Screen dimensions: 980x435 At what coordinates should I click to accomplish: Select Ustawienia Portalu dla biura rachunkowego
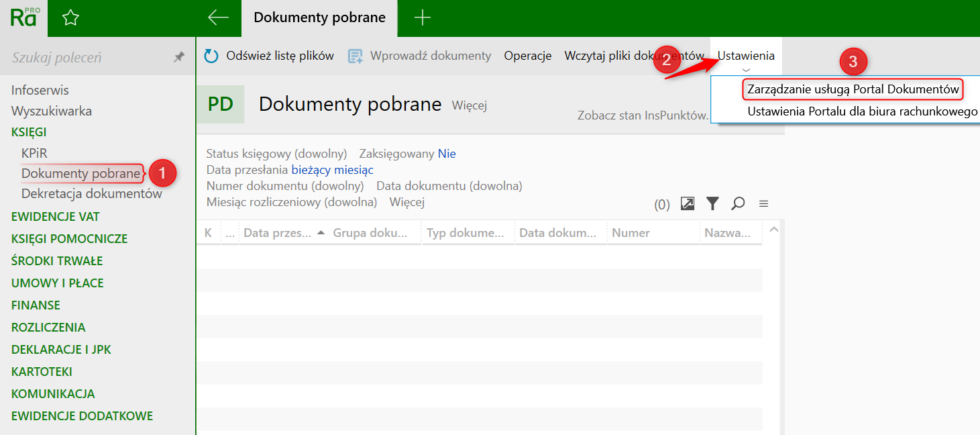863,111
